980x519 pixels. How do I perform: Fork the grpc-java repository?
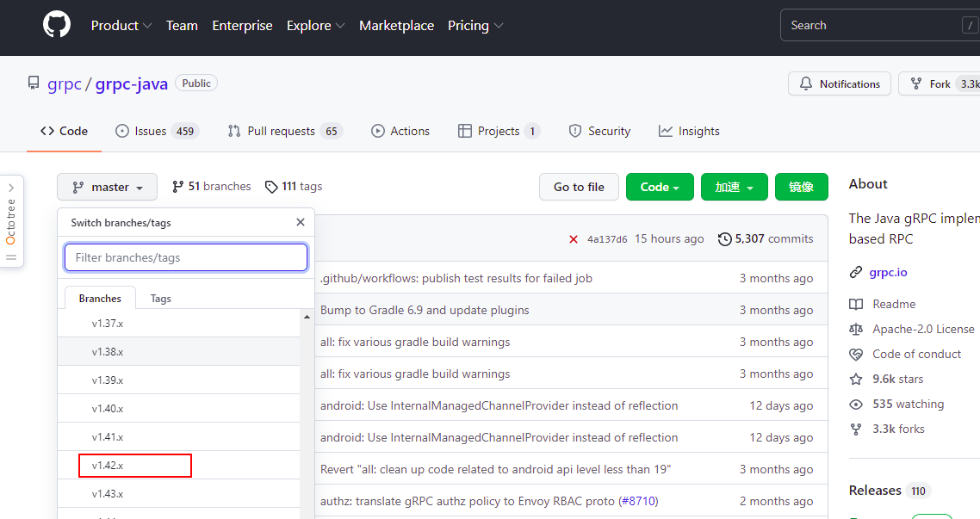point(940,83)
